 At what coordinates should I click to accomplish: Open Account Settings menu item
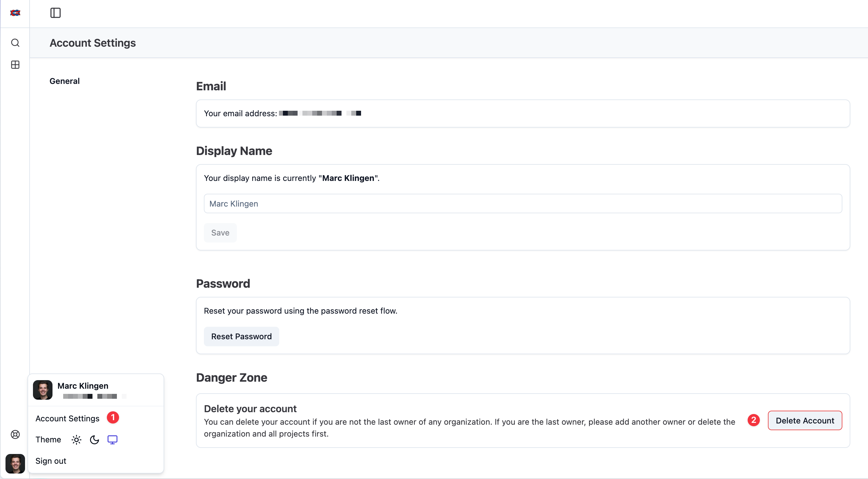point(67,418)
